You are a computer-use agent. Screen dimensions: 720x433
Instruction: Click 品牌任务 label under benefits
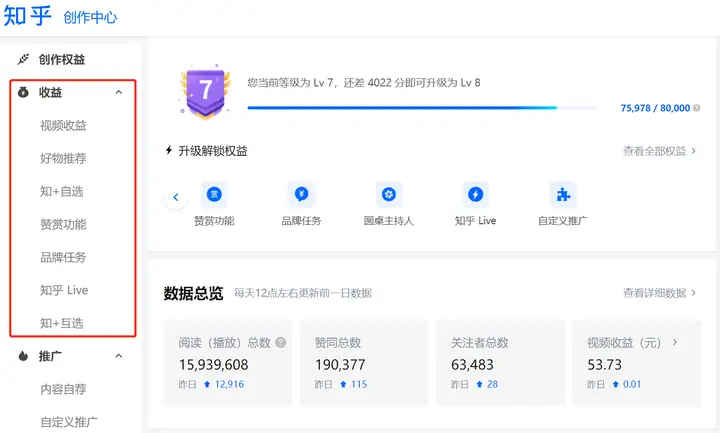301,221
